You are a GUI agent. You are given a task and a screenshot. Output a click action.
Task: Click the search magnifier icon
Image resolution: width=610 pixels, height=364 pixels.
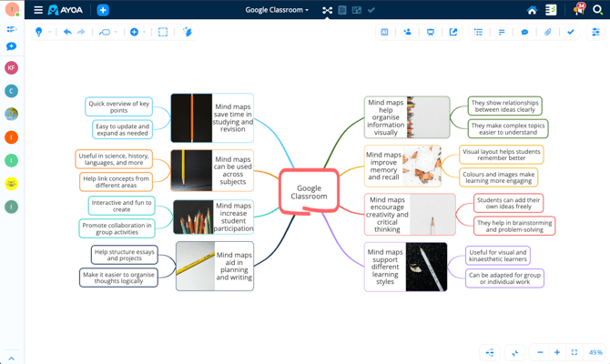pyautogui.click(x=598, y=10)
